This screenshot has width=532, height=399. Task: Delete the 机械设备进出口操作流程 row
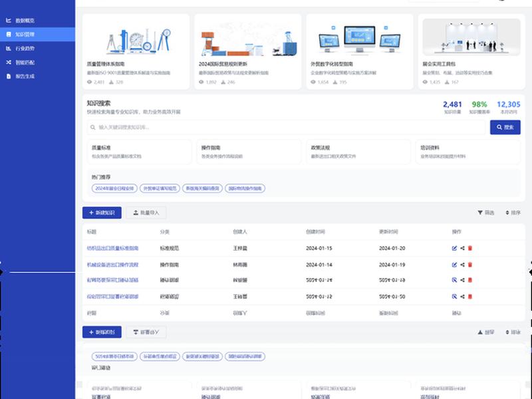point(470,265)
